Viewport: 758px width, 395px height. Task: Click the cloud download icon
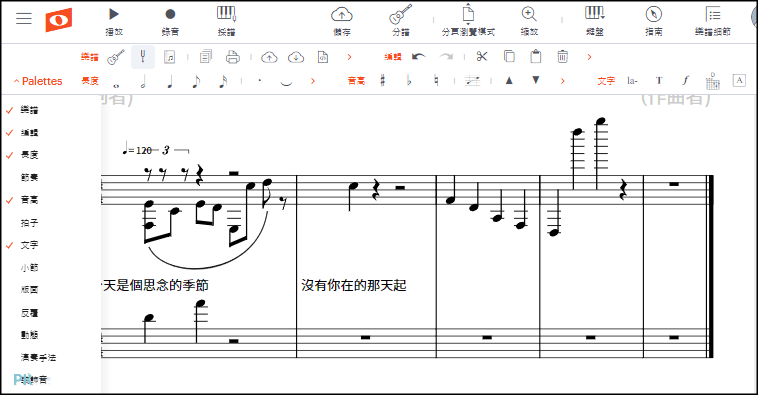click(296, 57)
